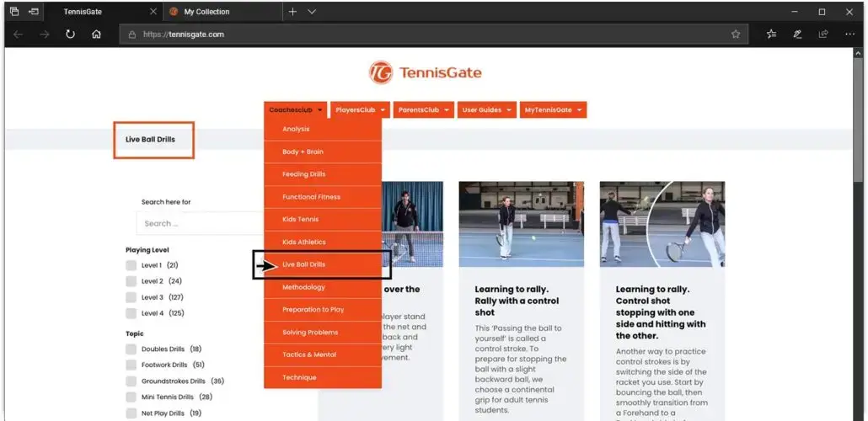Viewport: 868px width, 421px height.
Task: Refresh the page in the browser
Action: click(70, 35)
